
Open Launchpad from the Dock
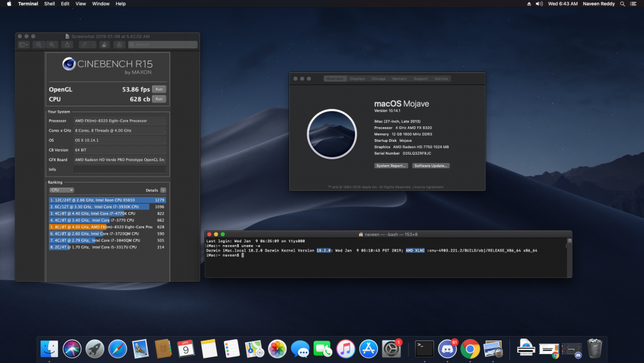tap(95, 349)
